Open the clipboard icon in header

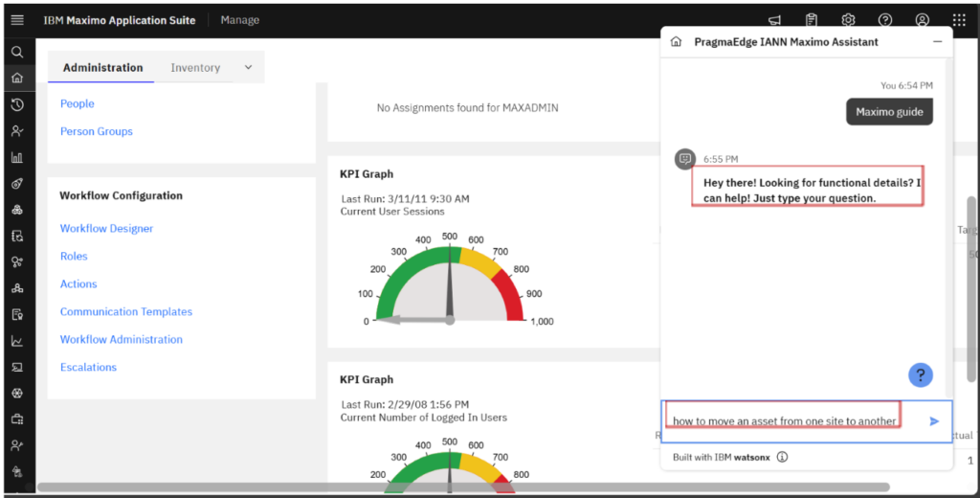click(x=812, y=20)
